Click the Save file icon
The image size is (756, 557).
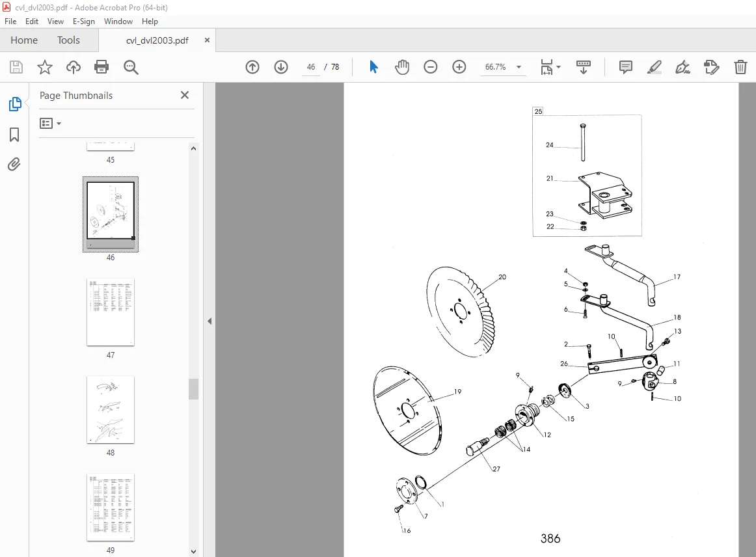(x=16, y=67)
